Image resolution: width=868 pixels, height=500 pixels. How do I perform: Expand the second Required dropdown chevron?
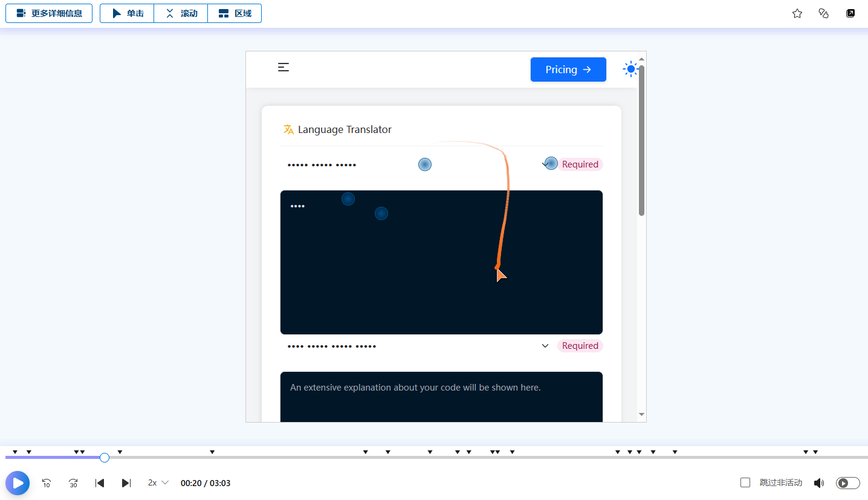pos(545,346)
